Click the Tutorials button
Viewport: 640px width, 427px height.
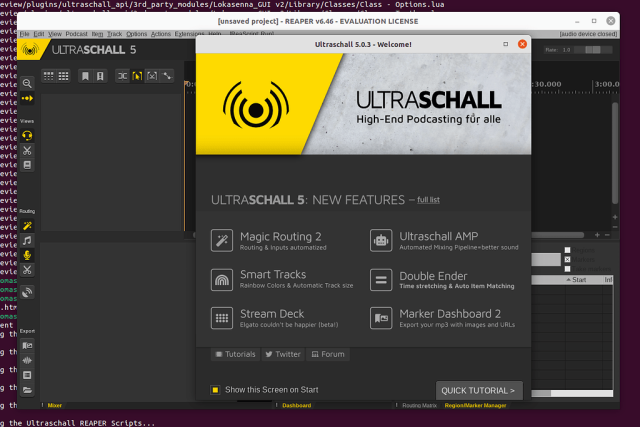point(236,354)
